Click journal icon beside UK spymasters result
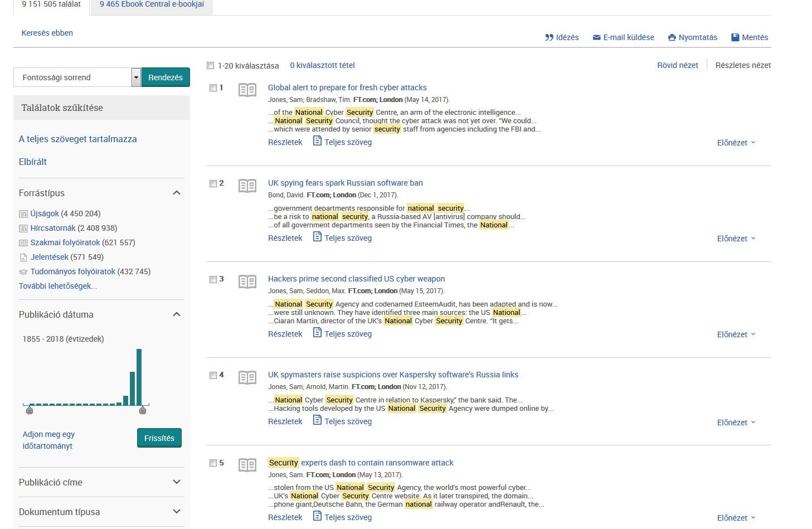Image resolution: width=812 pixels, height=529 pixels. tap(247, 377)
